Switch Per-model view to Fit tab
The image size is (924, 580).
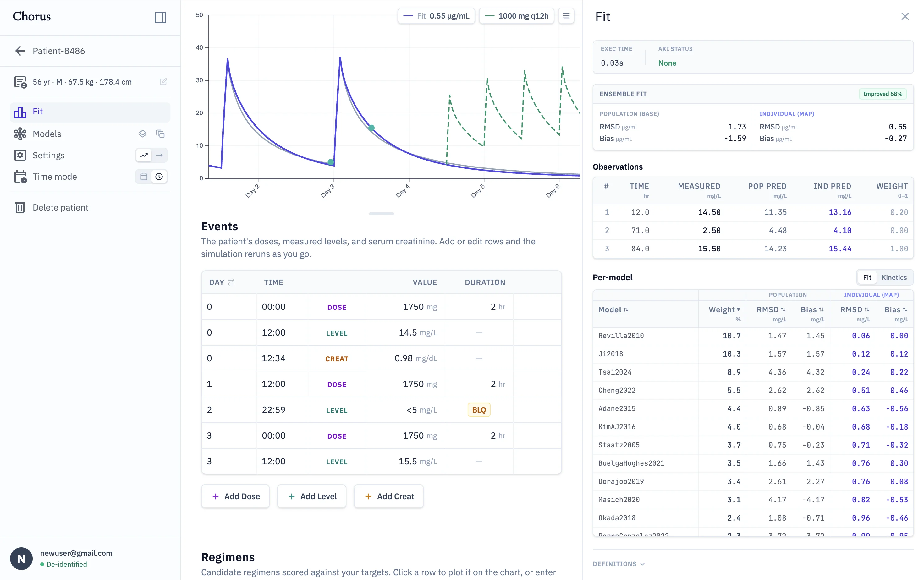867,278
